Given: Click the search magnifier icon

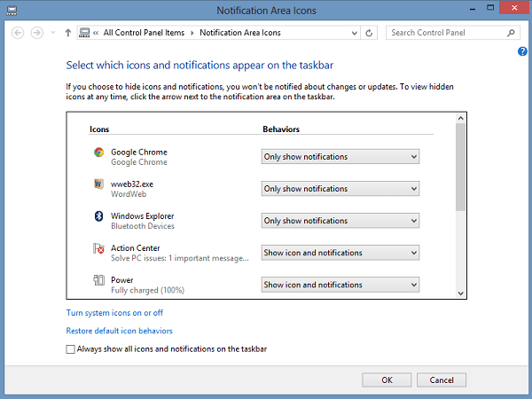Looking at the screenshot, I should [x=511, y=33].
